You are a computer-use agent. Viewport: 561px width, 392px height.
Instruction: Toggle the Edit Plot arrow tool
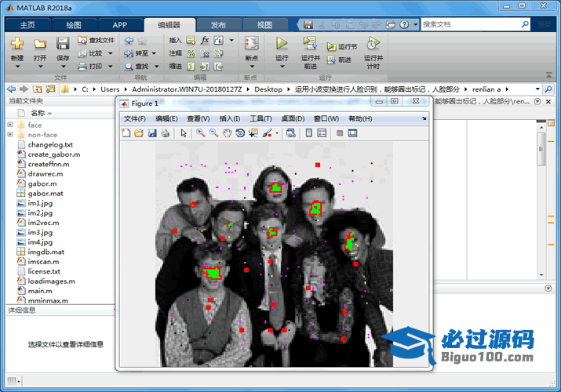(x=184, y=133)
